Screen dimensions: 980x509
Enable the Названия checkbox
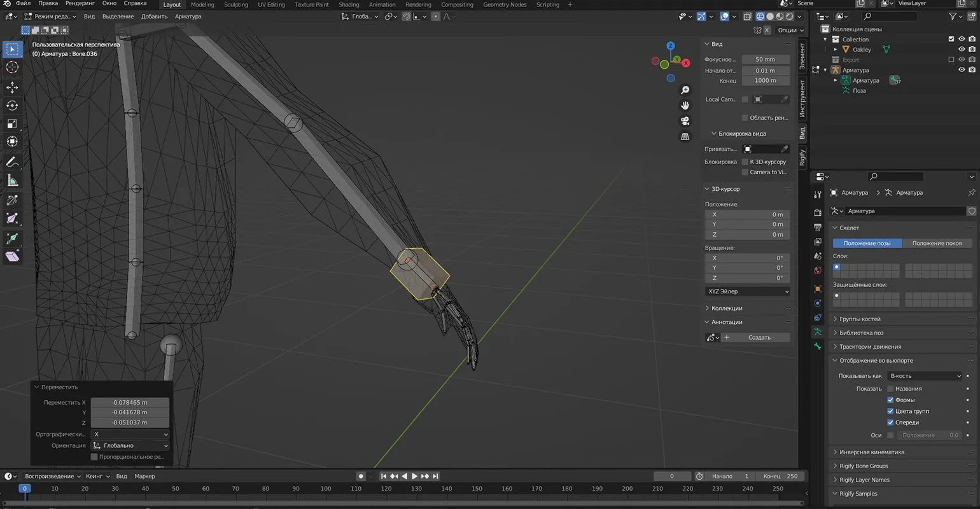890,389
